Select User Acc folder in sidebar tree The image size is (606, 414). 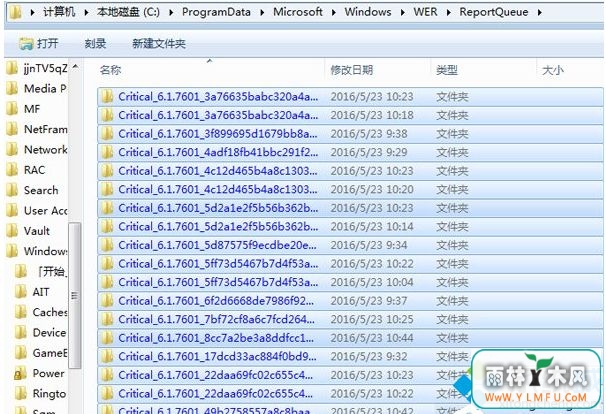tap(46, 211)
